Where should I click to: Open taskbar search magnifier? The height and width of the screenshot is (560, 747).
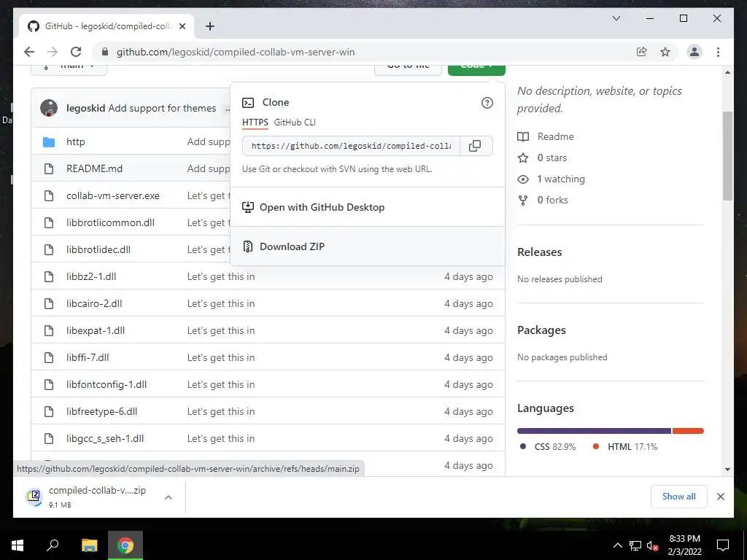pos(53,545)
